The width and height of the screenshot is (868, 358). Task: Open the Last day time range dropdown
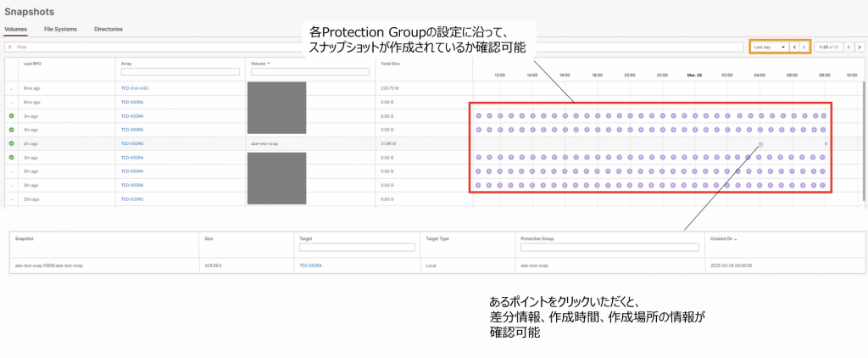click(x=770, y=47)
